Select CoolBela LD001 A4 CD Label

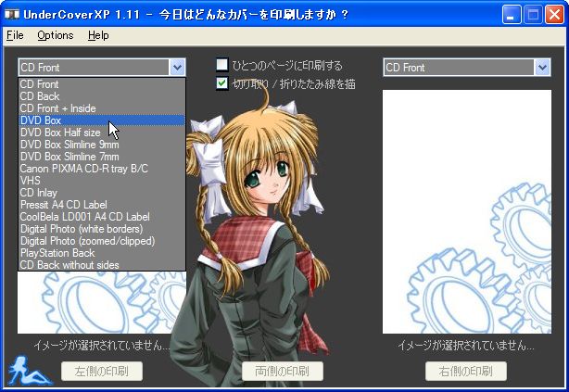[102, 217]
